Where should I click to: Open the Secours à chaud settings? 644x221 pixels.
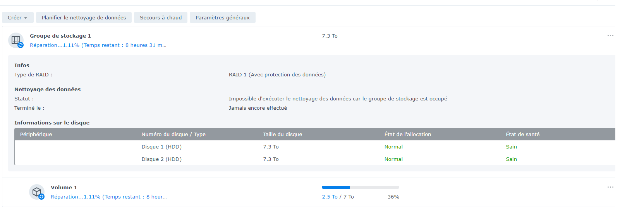161,18
